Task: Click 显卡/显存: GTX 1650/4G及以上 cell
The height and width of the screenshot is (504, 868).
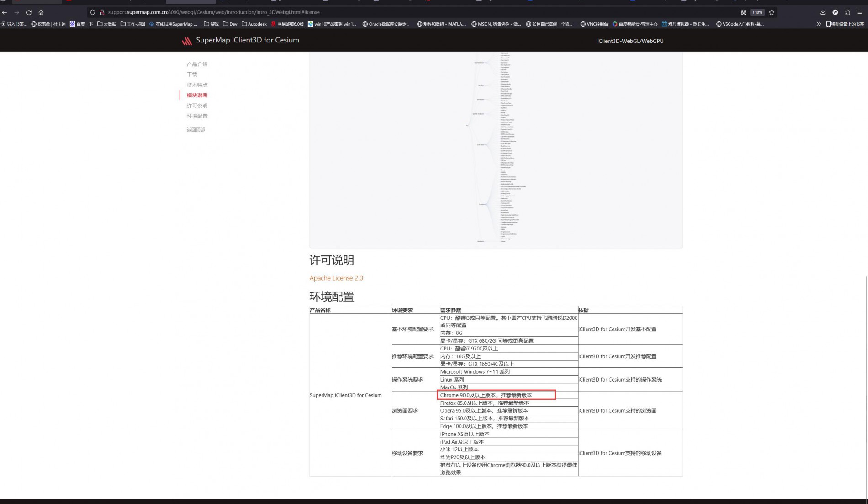Action: tap(508, 364)
